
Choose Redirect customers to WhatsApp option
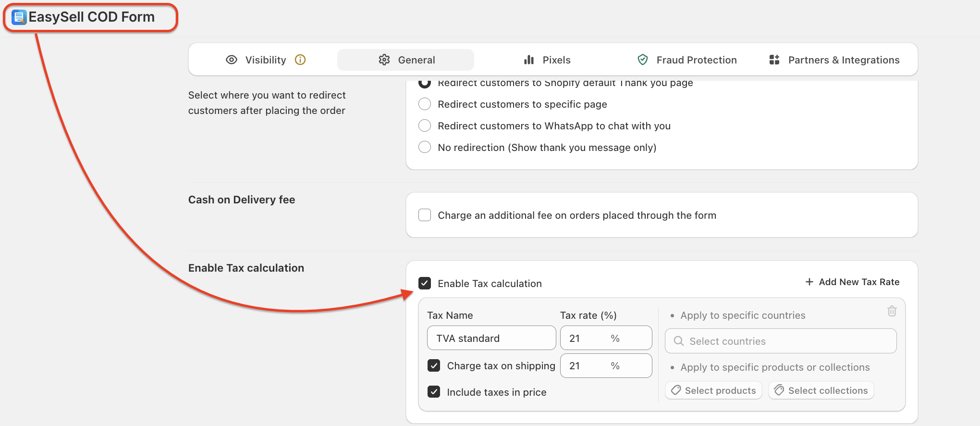click(425, 125)
